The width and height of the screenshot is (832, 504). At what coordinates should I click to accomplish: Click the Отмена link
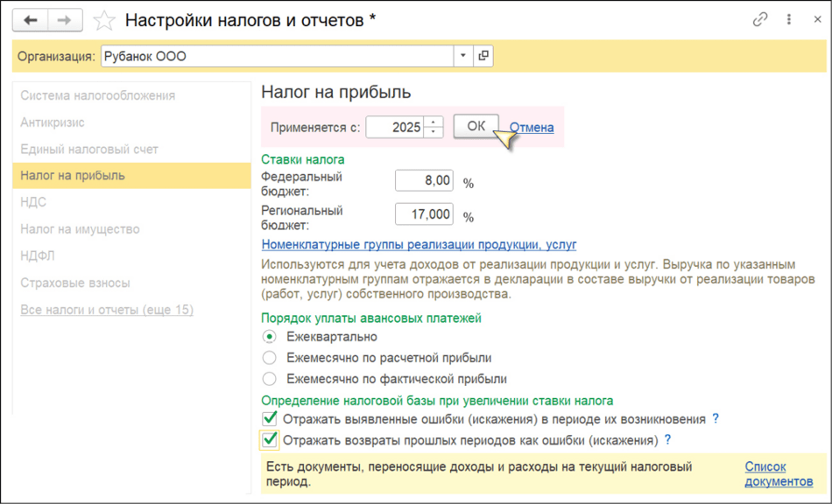click(532, 128)
